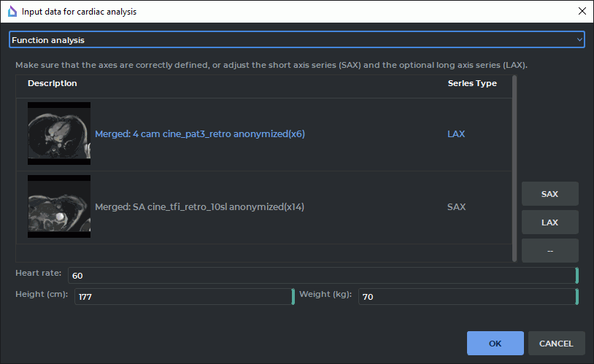Select the SA cine short-axis thumbnail image

click(59, 206)
